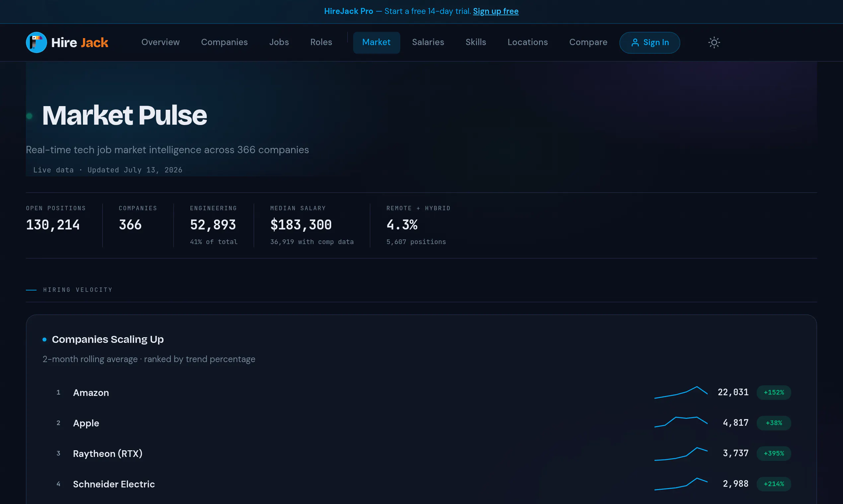This screenshot has width=843, height=504.
Task: Click the 4.3% remote hybrid stat
Action: (x=402, y=225)
